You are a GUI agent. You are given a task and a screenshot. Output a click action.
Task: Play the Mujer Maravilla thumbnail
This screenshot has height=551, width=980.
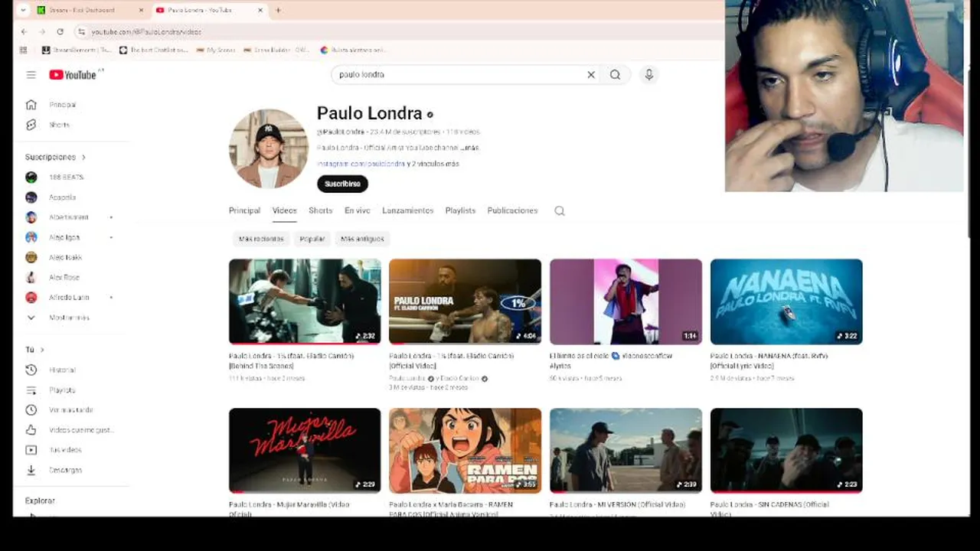[305, 450]
